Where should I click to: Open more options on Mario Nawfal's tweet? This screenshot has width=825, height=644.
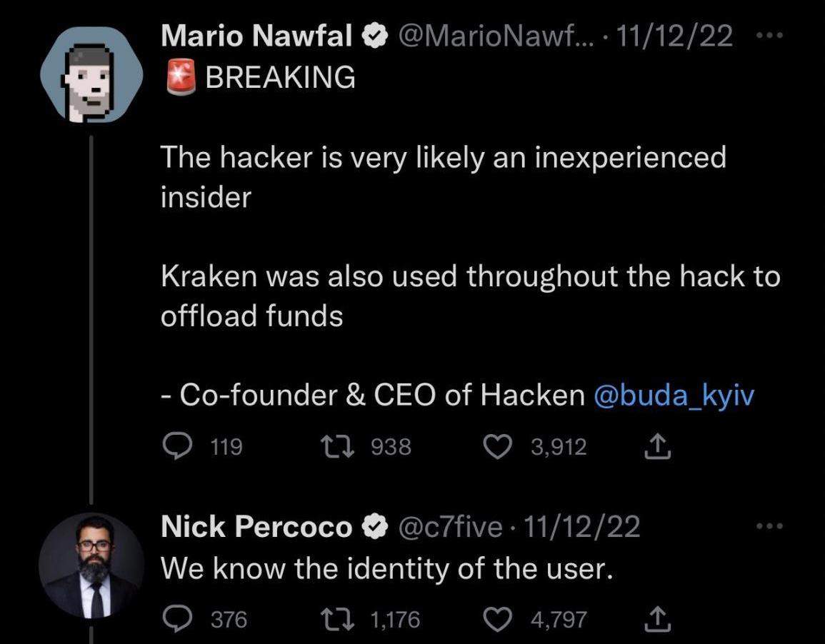pos(770,35)
